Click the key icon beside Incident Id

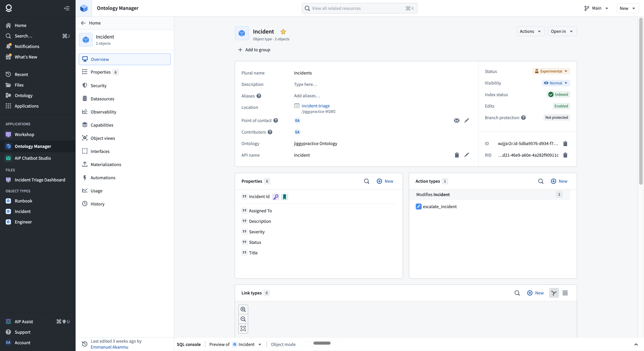coord(276,197)
